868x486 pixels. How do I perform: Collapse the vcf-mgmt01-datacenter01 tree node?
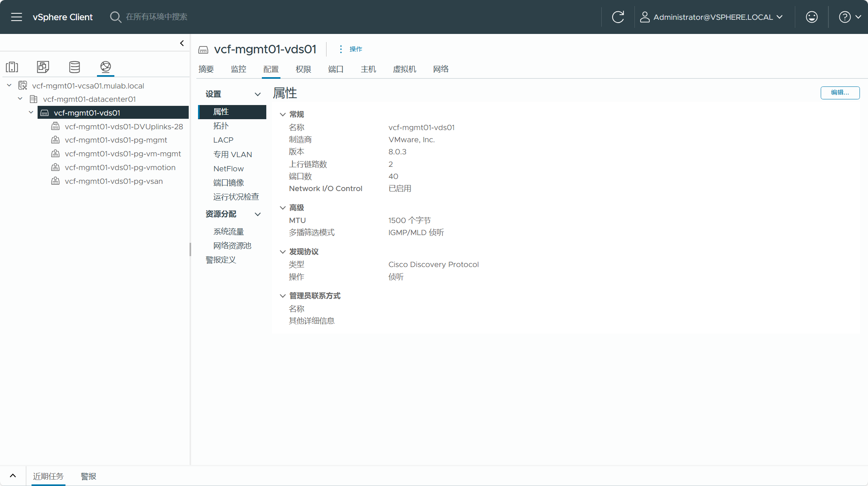[x=20, y=99]
